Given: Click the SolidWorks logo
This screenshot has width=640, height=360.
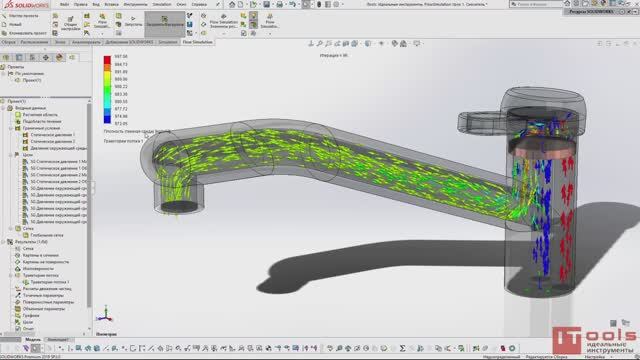Looking at the screenshot, I should (26, 4).
